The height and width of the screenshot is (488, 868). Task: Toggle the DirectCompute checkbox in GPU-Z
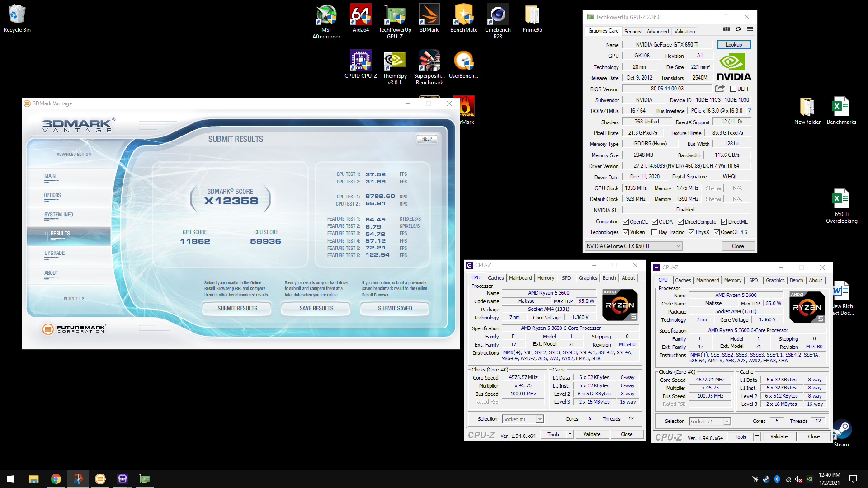(680, 222)
